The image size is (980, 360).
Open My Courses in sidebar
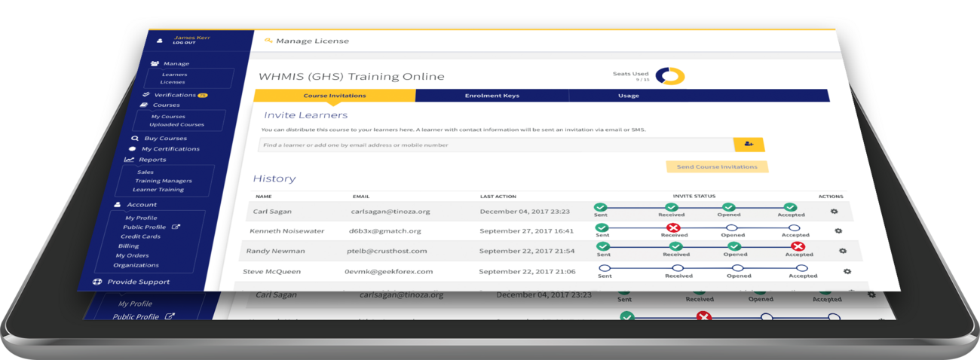tap(168, 117)
